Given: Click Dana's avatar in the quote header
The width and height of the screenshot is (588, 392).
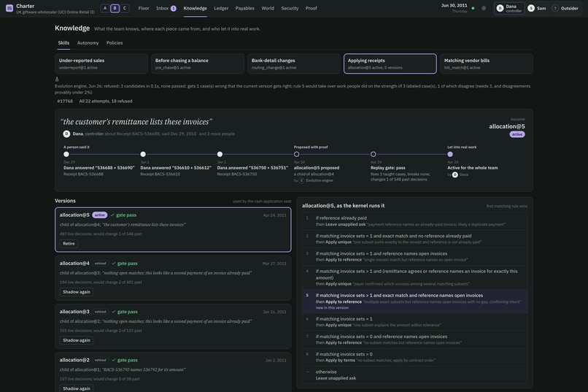Looking at the screenshot, I should [66, 134].
